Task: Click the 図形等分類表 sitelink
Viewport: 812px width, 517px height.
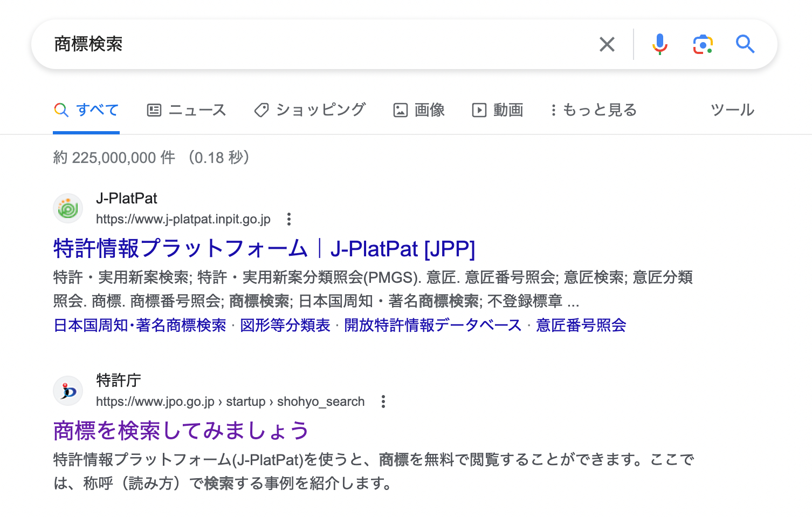Action: 284,325
